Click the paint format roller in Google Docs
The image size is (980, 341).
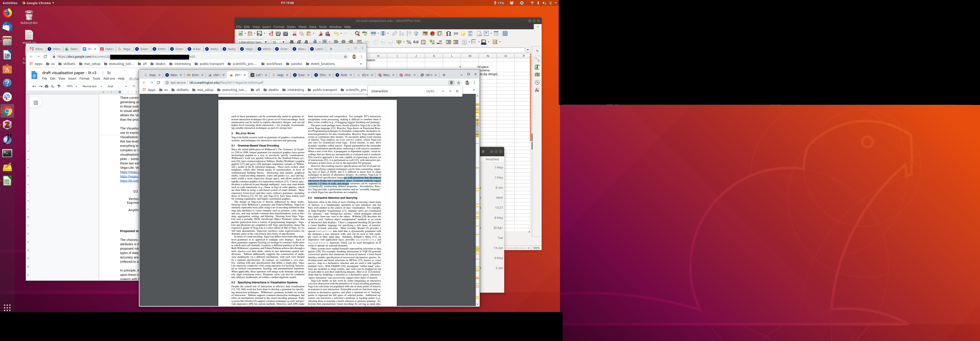click(x=59, y=86)
